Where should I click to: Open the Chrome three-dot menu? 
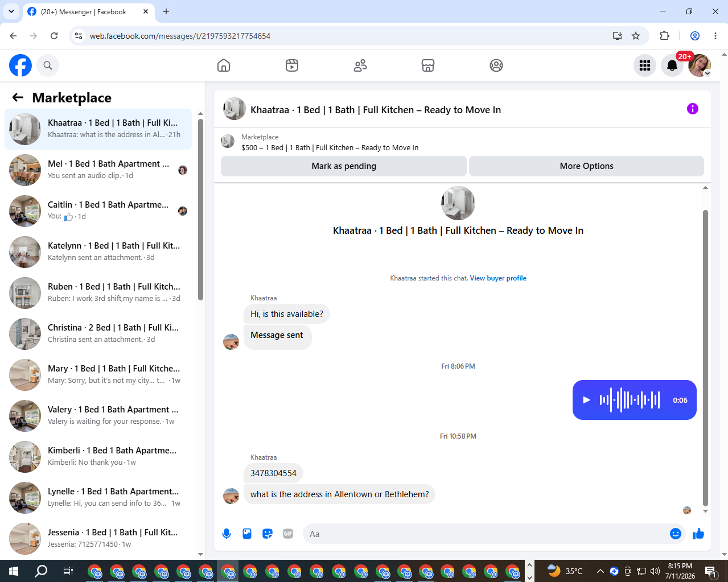pyautogui.click(x=715, y=36)
